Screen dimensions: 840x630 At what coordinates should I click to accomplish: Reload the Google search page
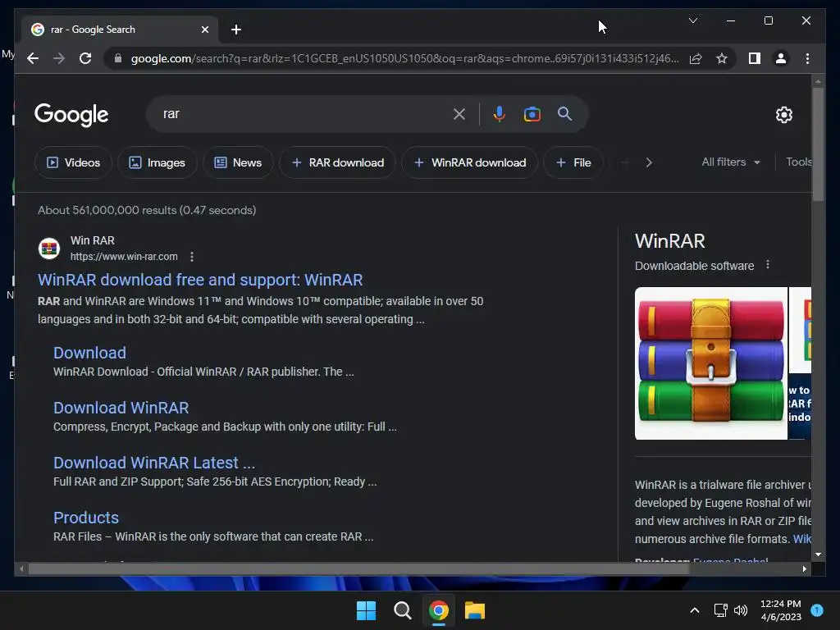[85, 58]
